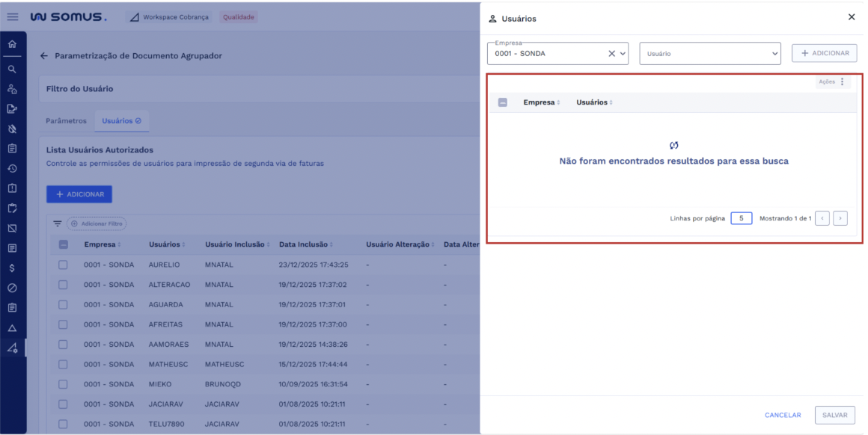The image size is (868, 435).
Task: Click the hamburger menu icon
Action: [x=13, y=17]
